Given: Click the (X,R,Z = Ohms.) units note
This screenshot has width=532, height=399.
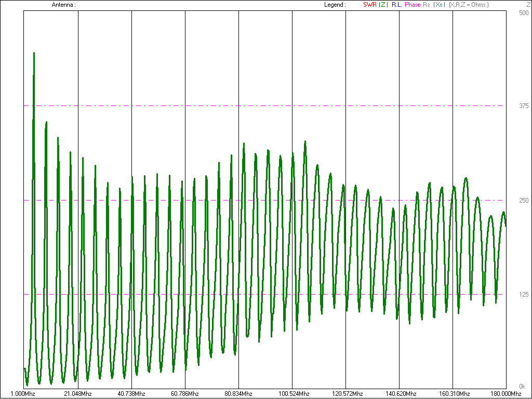Looking at the screenshot, I should click(x=469, y=5).
